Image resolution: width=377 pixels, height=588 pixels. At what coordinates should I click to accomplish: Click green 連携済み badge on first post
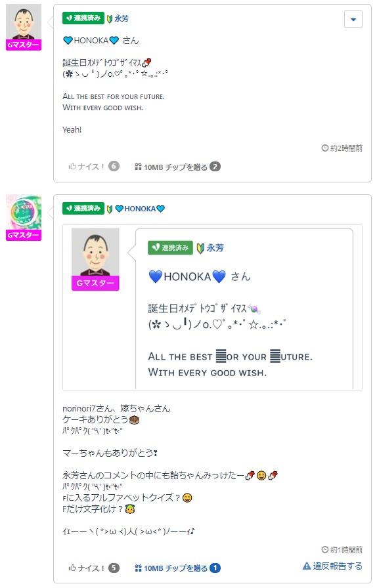[83, 18]
